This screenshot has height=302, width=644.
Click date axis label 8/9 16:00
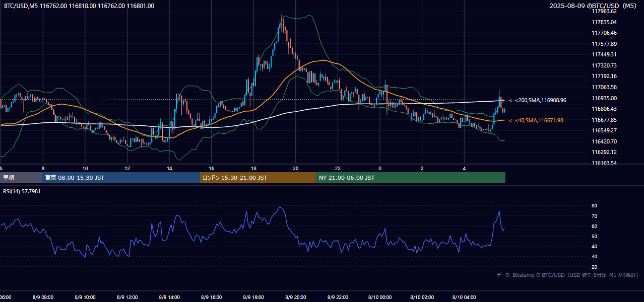point(212,297)
